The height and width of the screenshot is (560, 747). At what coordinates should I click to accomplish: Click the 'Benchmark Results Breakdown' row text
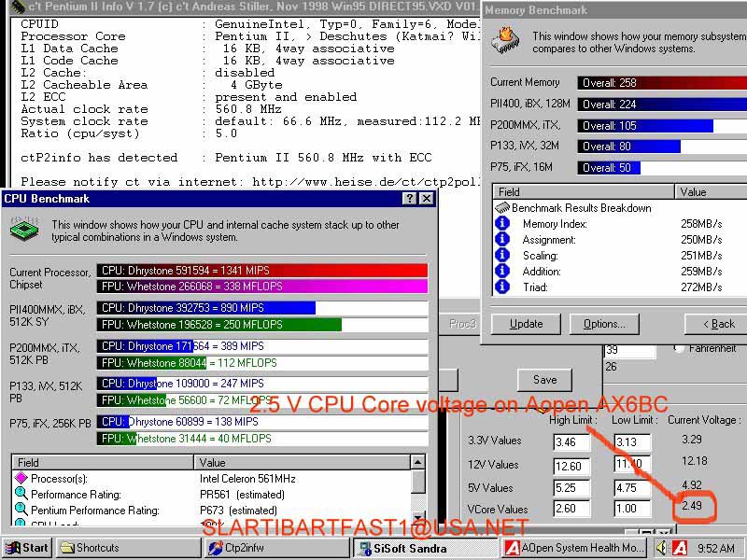[581, 208]
